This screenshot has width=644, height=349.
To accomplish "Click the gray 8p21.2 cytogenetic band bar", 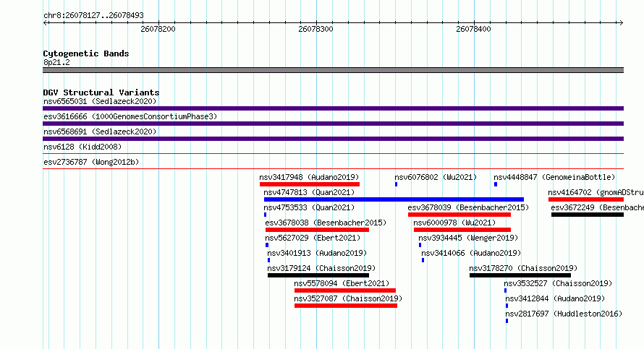I will [333, 70].
